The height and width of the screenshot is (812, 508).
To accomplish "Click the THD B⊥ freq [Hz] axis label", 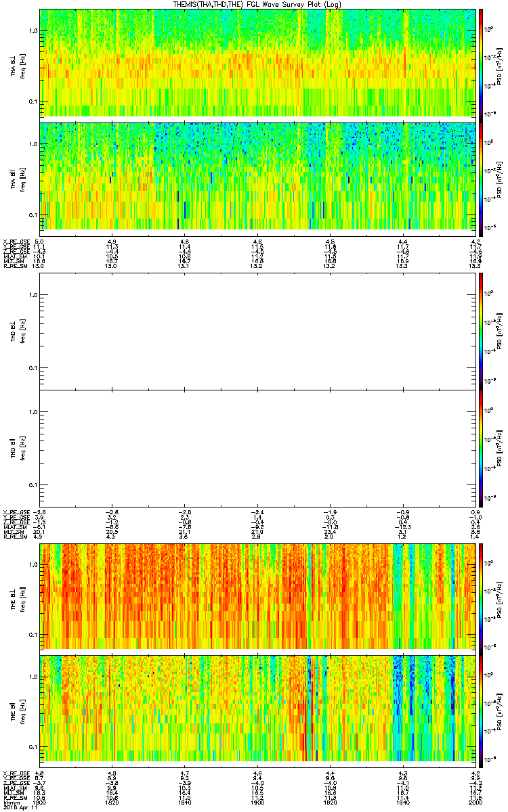I will (x=22, y=331).
